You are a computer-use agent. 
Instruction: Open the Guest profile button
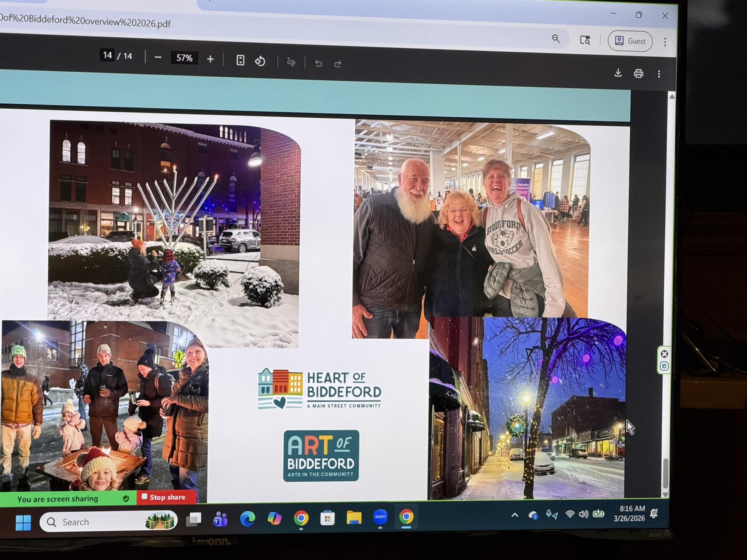pos(630,41)
